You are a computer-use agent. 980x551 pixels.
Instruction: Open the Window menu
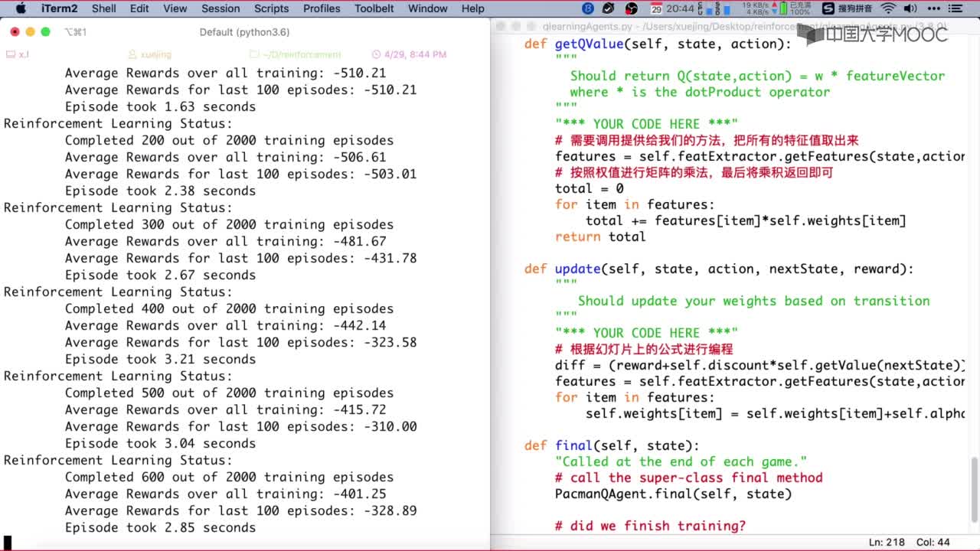(428, 8)
